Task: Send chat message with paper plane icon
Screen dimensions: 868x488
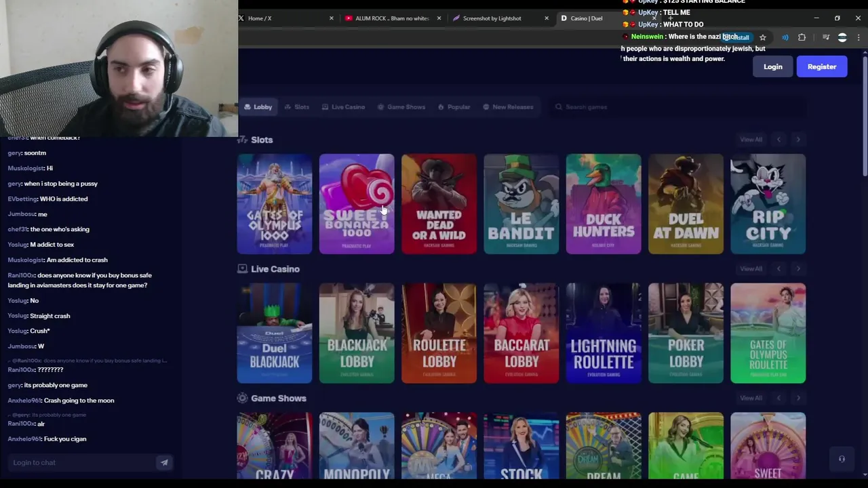Action: 164,462
